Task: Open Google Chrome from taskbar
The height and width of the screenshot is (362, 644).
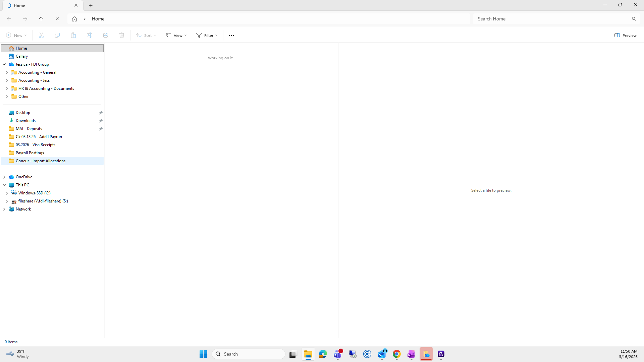Action: tap(396, 354)
